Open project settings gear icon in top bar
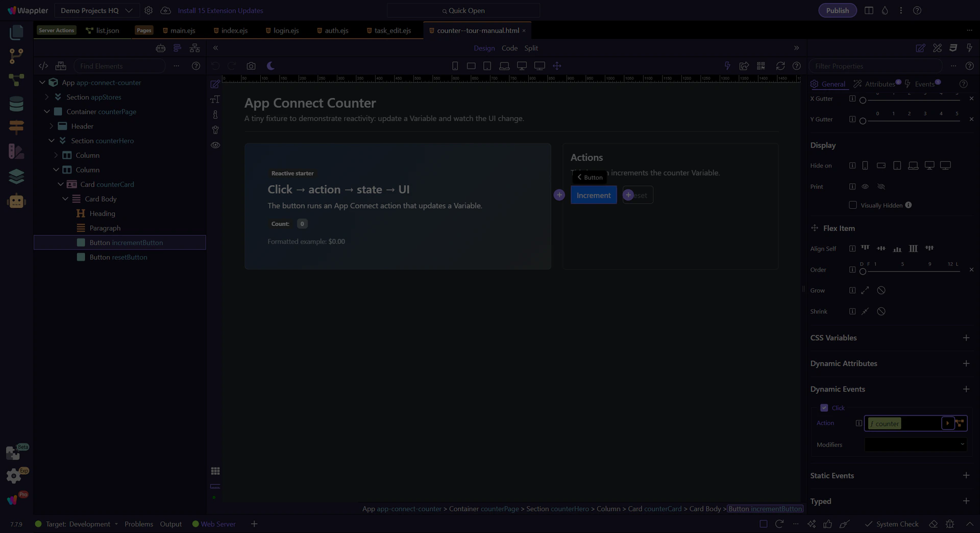The width and height of the screenshot is (980, 533). coord(149,10)
